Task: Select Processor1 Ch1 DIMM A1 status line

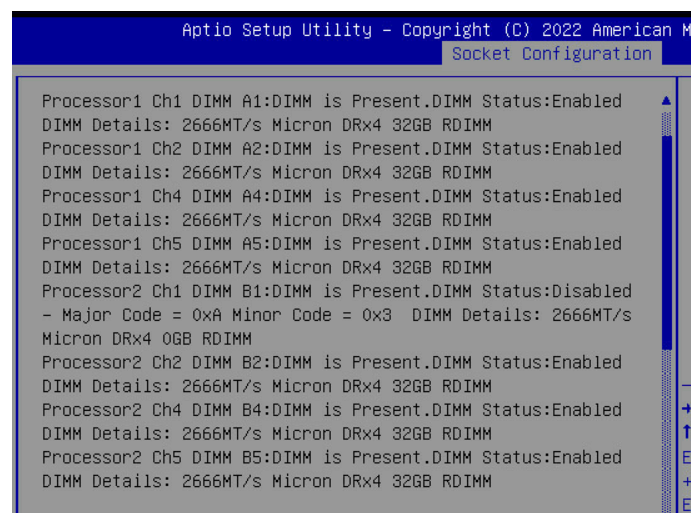Action: click(331, 101)
